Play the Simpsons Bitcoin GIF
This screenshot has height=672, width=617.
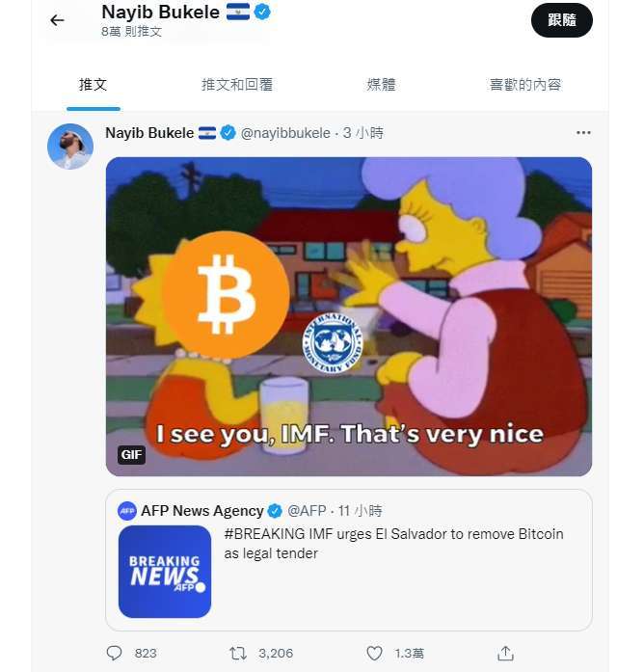click(x=349, y=316)
